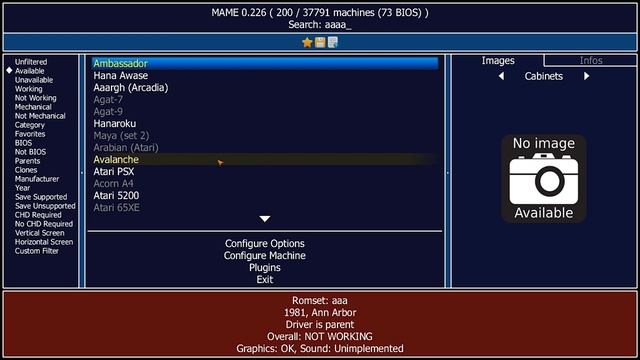Select Hanaroku in the list
The height and width of the screenshot is (360, 640).
click(265, 123)
